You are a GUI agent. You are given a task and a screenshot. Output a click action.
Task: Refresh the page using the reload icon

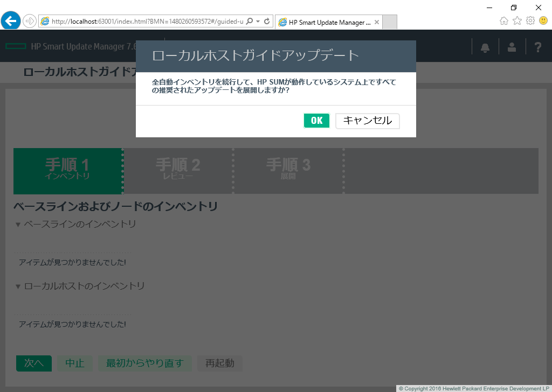[267, 21]
